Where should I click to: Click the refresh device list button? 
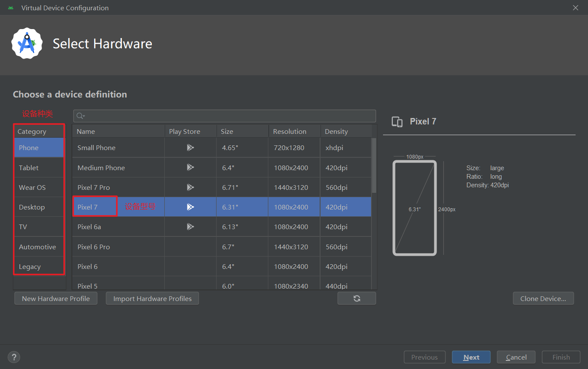[356, 298]
